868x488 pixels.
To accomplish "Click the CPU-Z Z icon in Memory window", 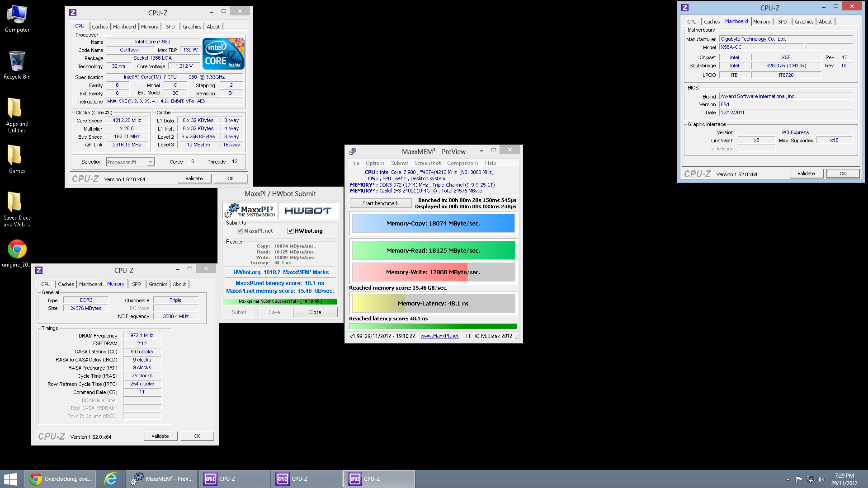I will tap(39, 270).
